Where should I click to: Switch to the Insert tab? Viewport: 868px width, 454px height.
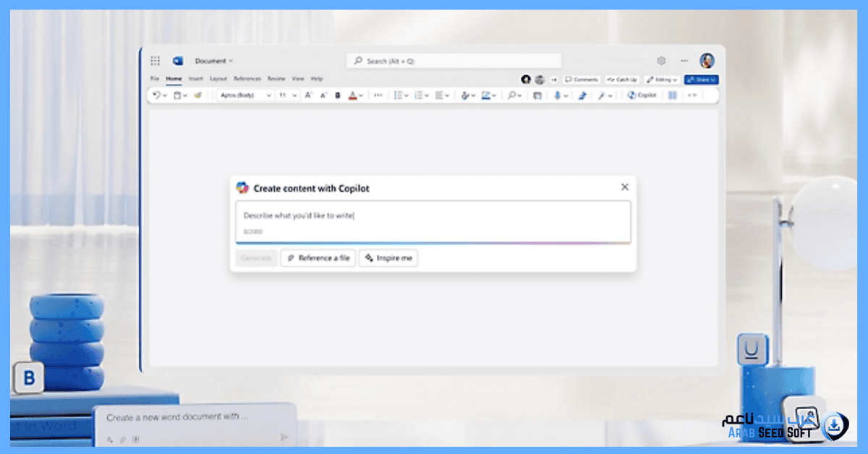point(195,79)
